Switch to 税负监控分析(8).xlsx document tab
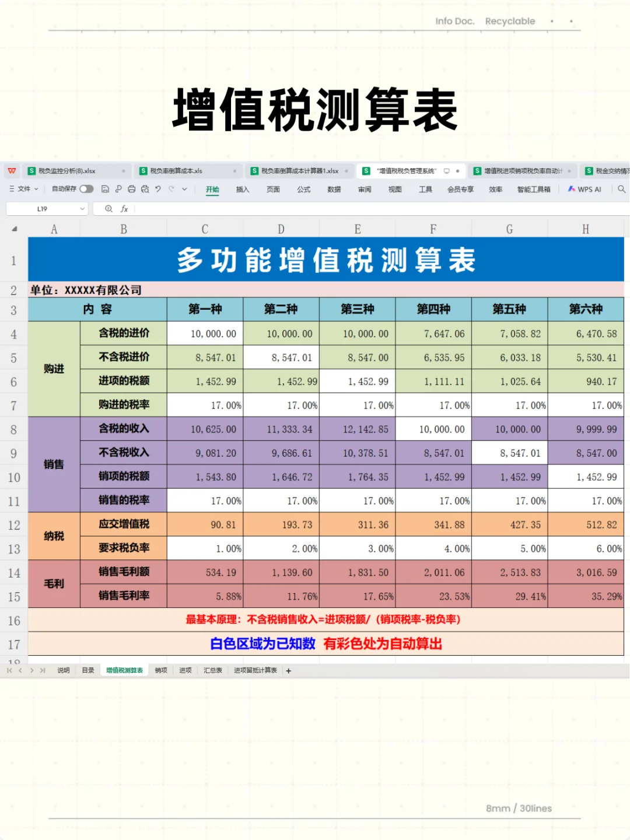This screenshot has height=840, width=630. click(76, 171)
